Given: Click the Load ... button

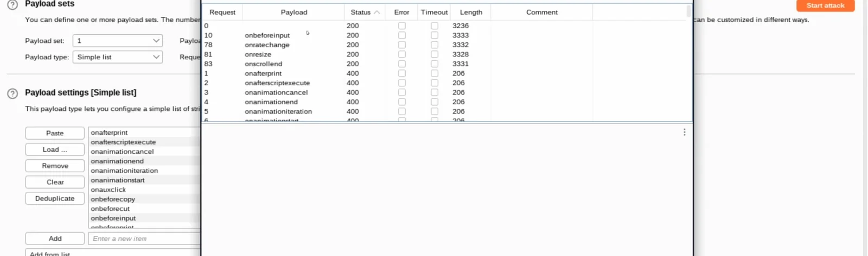Looking at the screenshot, I should 55,149.
